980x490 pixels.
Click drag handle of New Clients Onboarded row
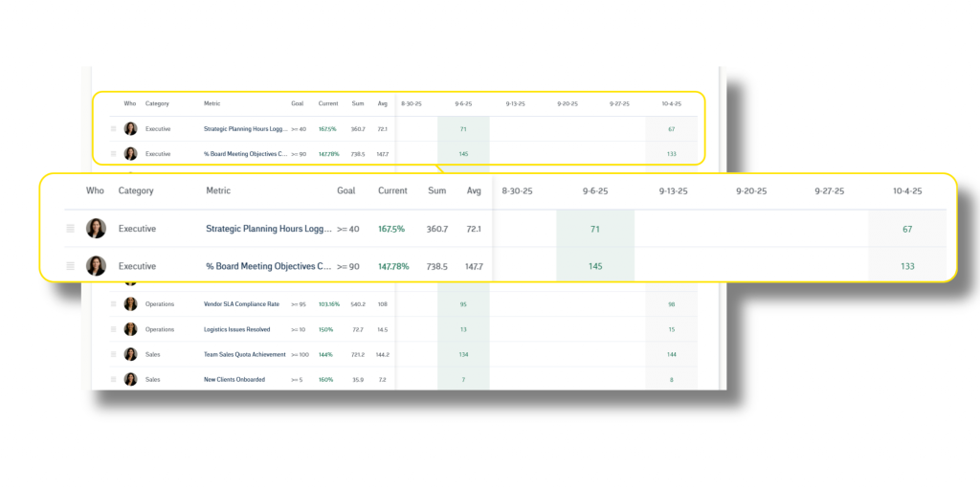point(114,379)
